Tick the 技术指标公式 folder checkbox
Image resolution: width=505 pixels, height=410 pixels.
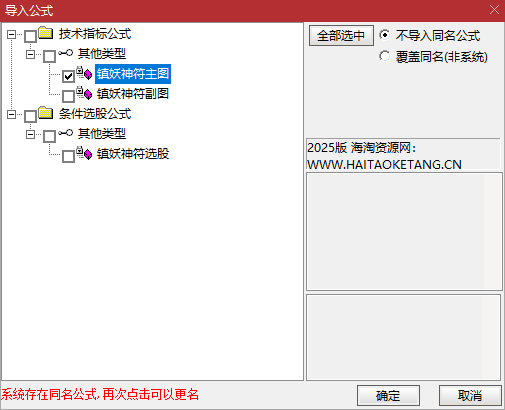[30, 36]
